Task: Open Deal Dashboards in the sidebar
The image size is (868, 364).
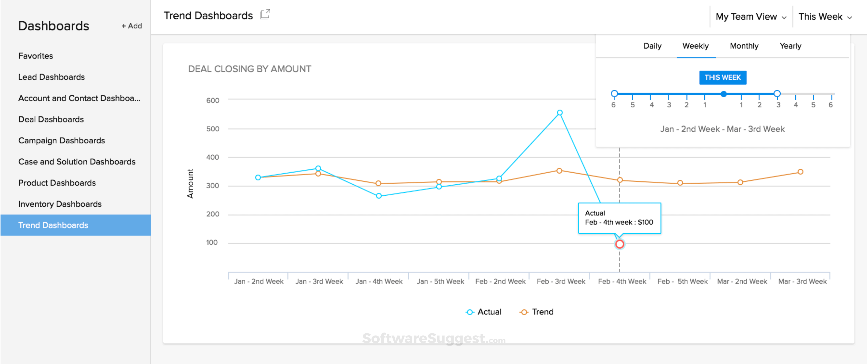Action: coord(51,119)
